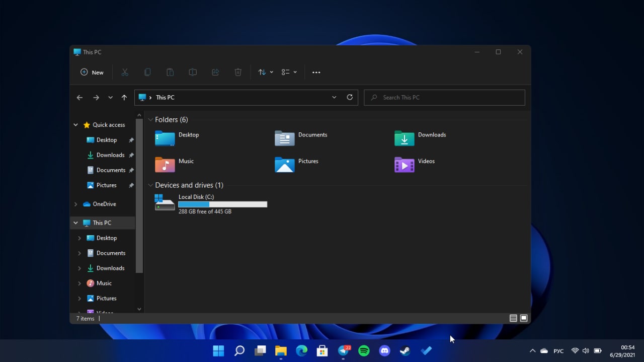Select the Videos folder icon
The width and height of the screenshot is (644, 362).
404,164
